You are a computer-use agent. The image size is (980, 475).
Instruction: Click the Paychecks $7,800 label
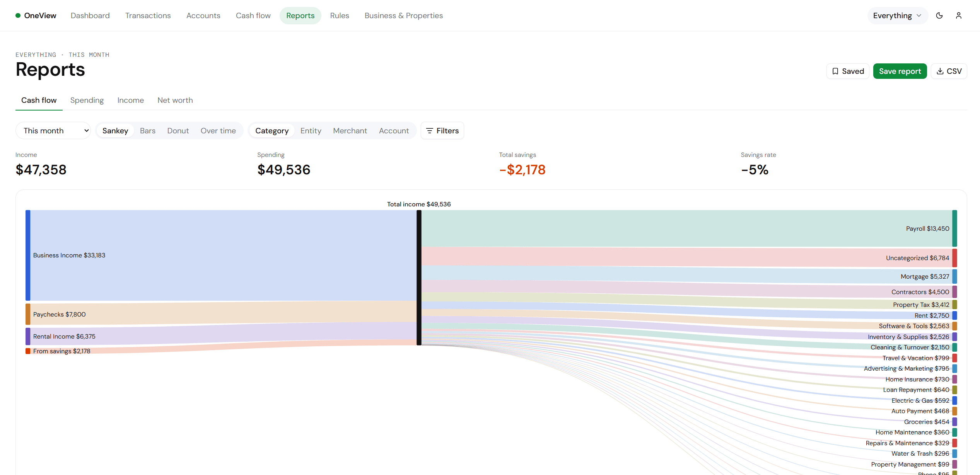point(59,314)
